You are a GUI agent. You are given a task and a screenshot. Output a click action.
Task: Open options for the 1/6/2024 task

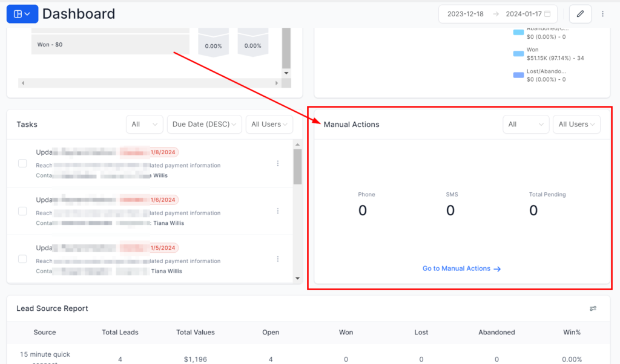coord(277,211)
